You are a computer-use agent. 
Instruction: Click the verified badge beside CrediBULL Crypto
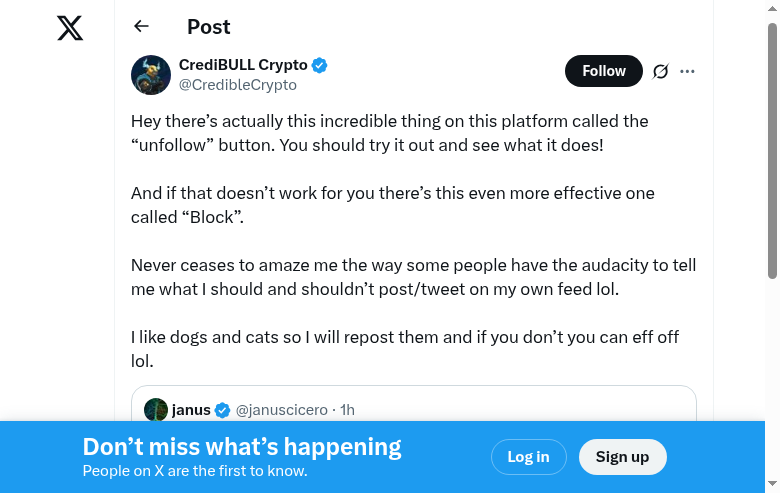[320, 66]
